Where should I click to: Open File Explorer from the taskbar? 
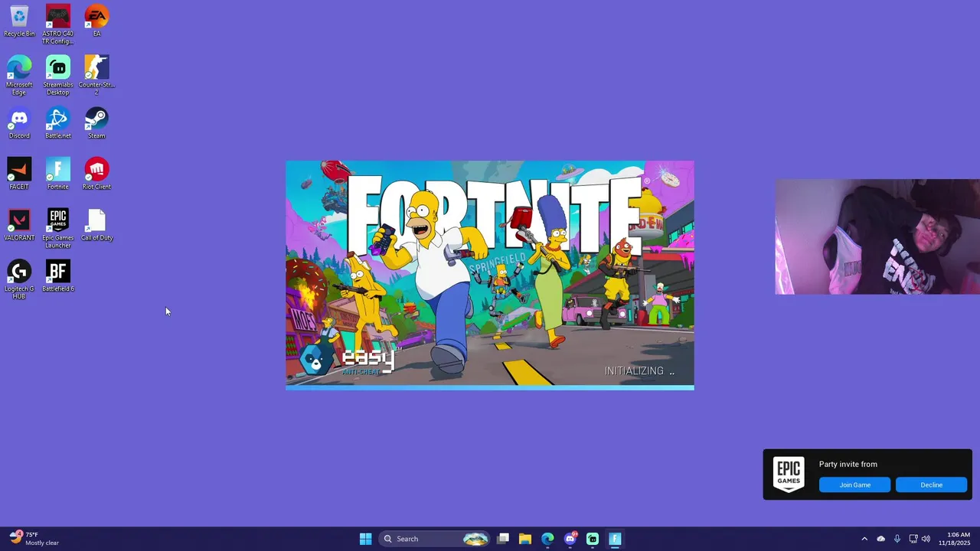(525, 539)
